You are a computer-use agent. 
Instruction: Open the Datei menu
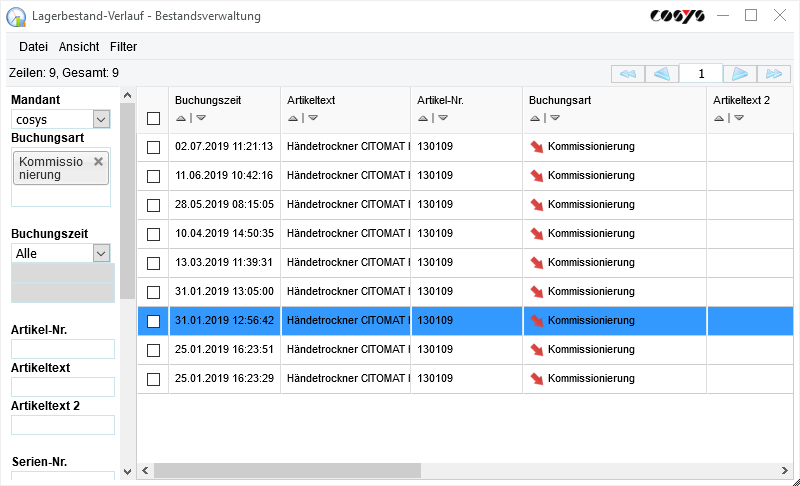[x=33, y=47]
